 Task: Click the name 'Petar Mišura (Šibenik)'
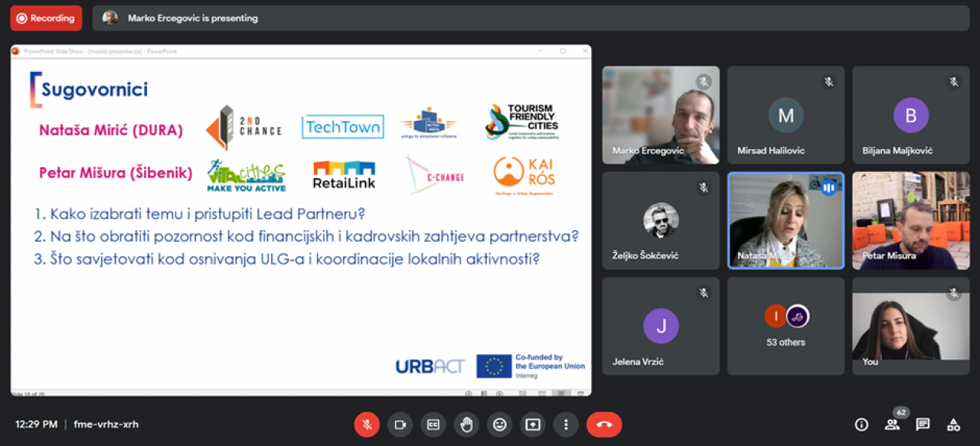[116, 174]
